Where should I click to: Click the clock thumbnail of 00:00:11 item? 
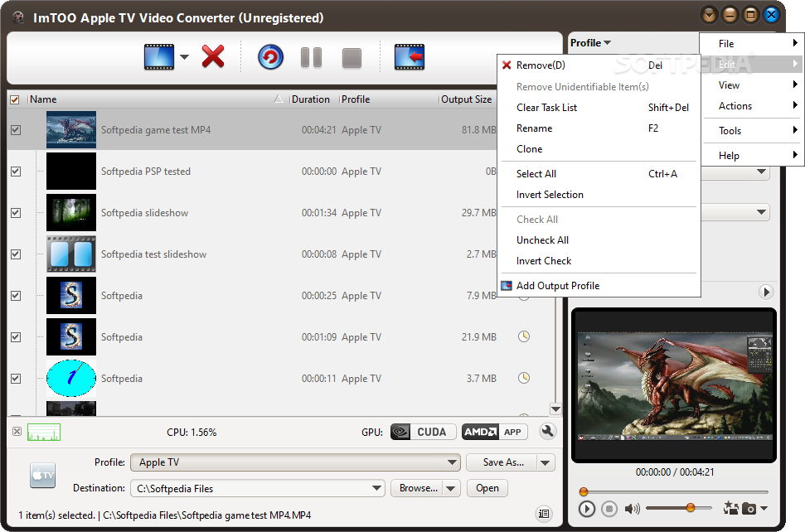coord(71,378)
